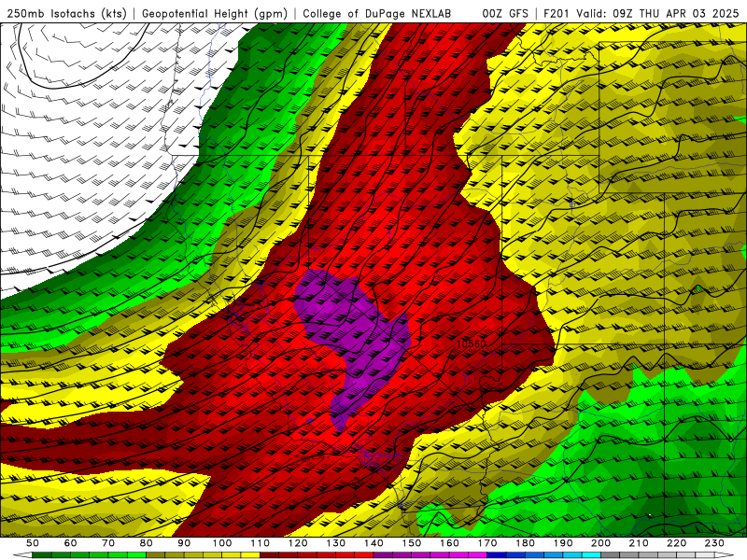Click the colorbar value 120
The height and width of the screenshot is (560, 747).
point(298,543)
